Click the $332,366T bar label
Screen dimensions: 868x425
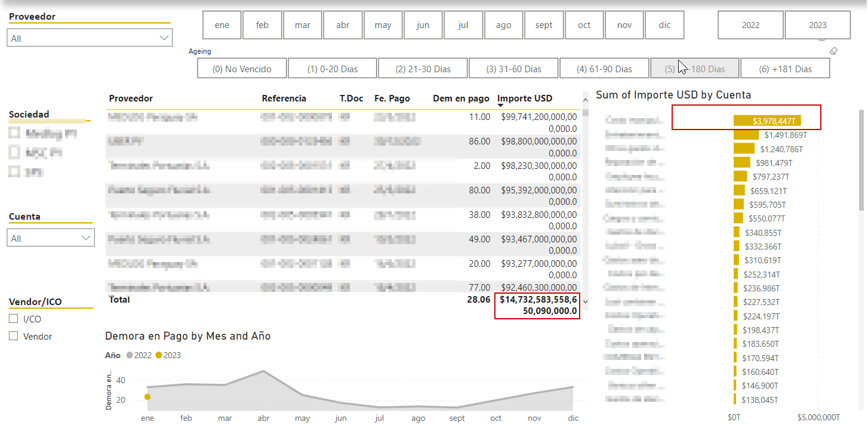click(x=763, y=247)
